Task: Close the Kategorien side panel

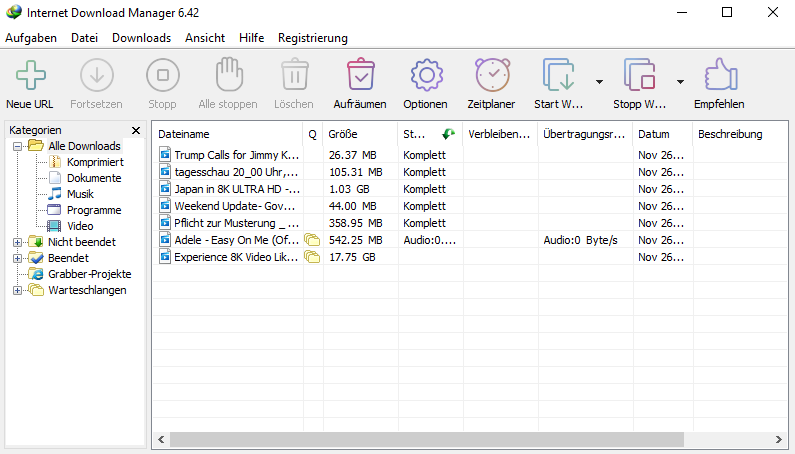Action: click(x=136, y=130)
